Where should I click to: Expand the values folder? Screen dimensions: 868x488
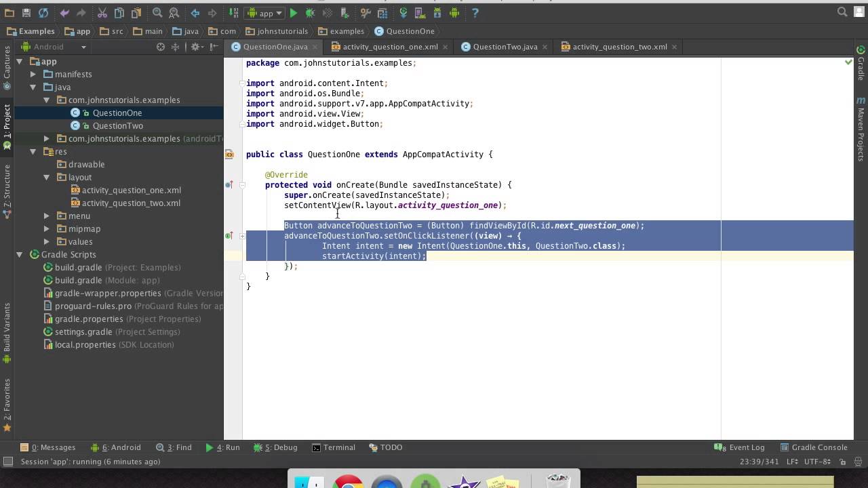(x=46, y=241)
